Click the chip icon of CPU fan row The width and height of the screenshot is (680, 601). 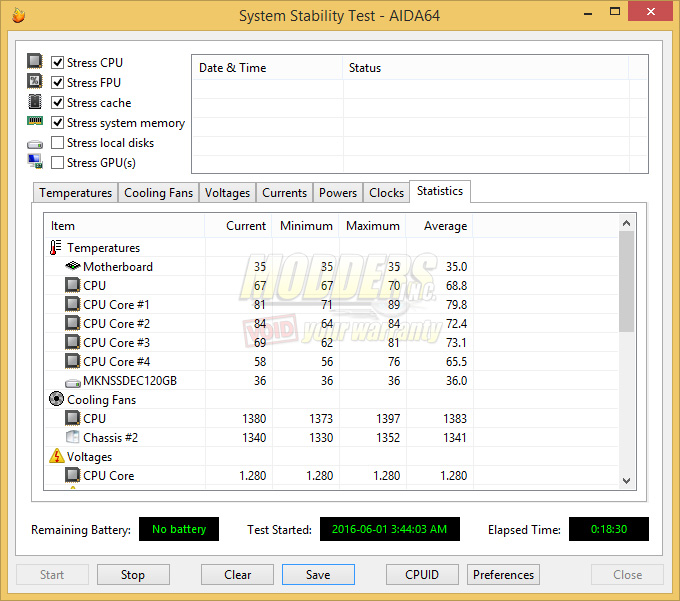point(72,418)
